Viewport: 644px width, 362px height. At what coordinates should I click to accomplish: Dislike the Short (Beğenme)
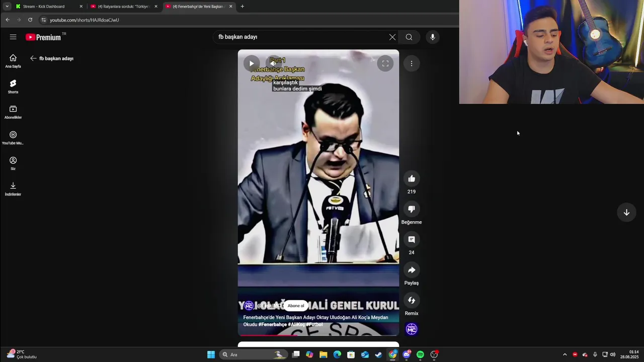coord(412,209)
